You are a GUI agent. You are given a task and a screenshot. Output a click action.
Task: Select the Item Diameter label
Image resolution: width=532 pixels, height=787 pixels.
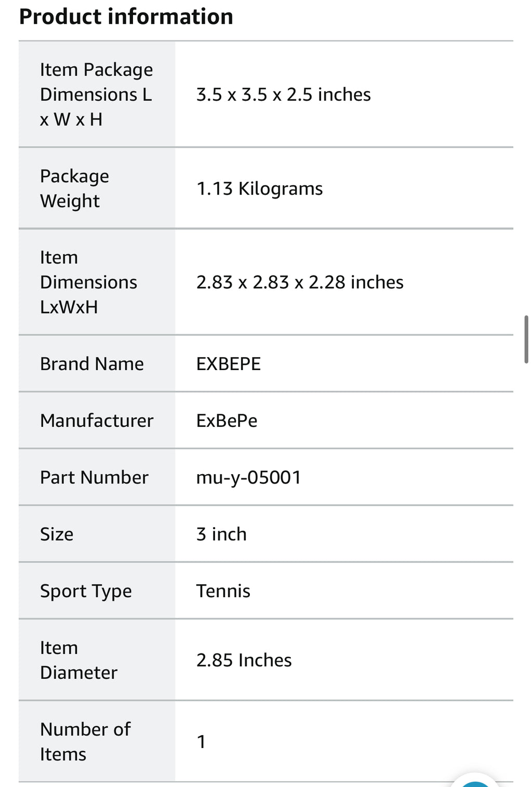click(x=79, y=660)
